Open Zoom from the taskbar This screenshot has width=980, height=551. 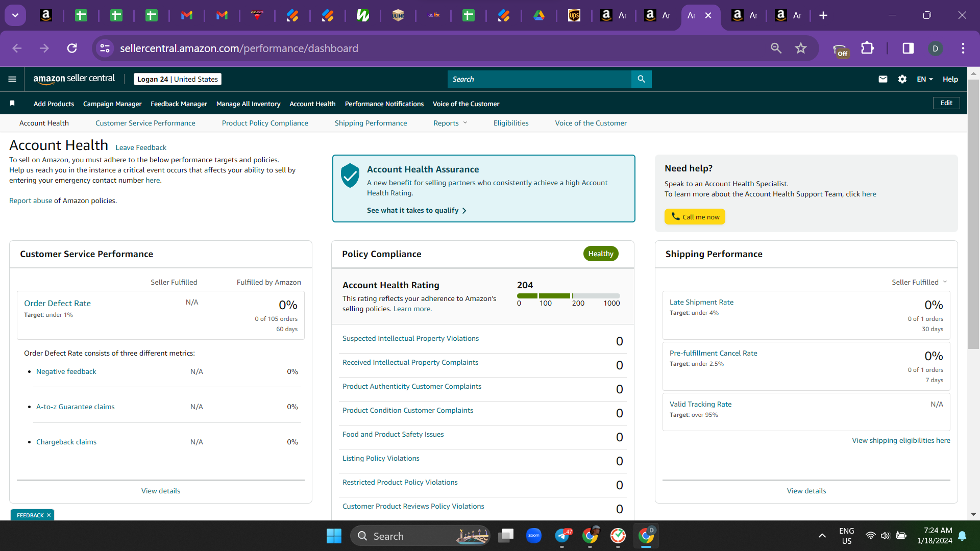(x=534, y=536)
